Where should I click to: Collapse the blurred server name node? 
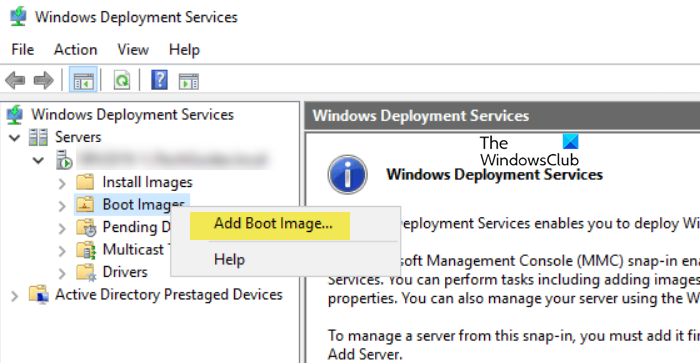pos(39,160)
